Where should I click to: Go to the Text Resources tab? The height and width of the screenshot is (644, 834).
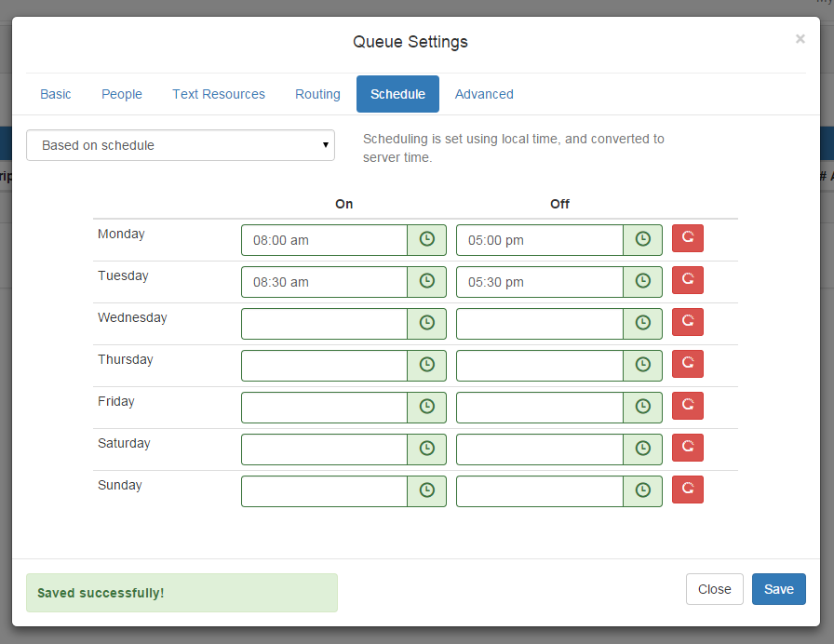[x=219, y=94]
